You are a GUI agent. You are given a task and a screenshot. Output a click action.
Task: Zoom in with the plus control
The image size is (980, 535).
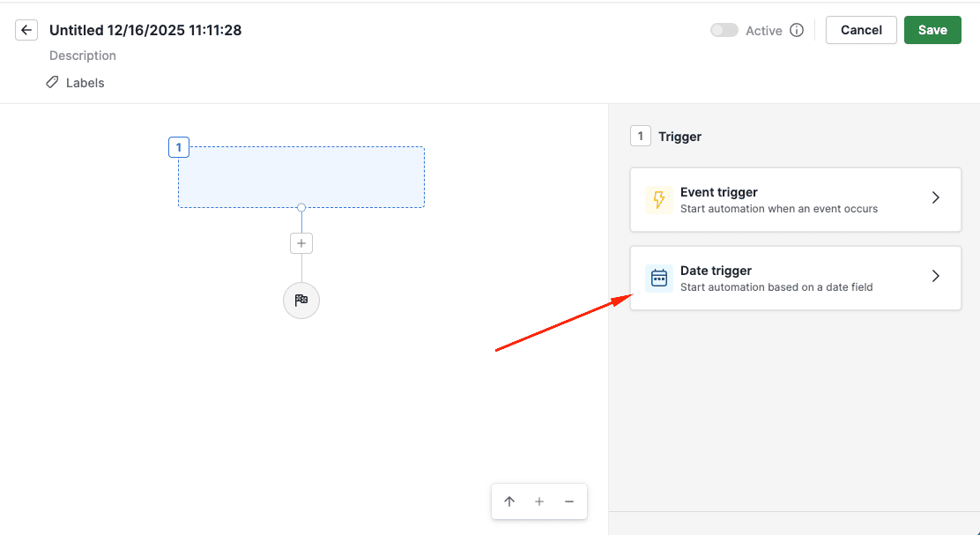(539, 502)
